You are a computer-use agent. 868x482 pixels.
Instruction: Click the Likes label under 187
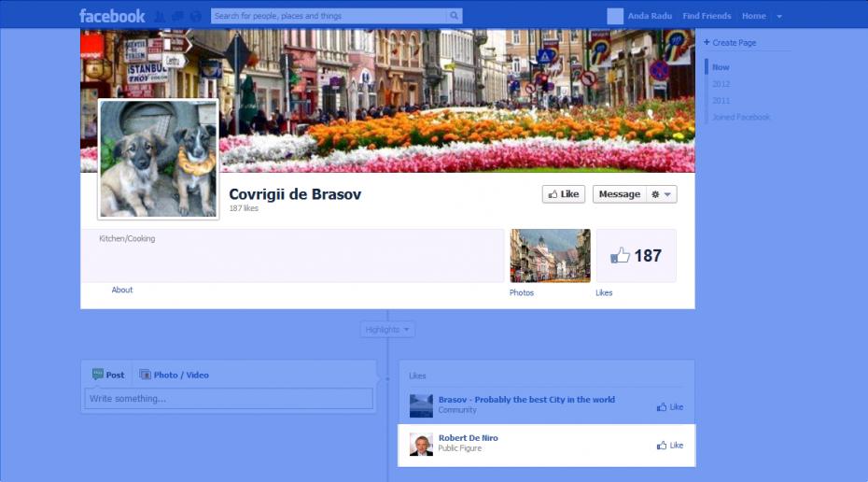[604, 292]
